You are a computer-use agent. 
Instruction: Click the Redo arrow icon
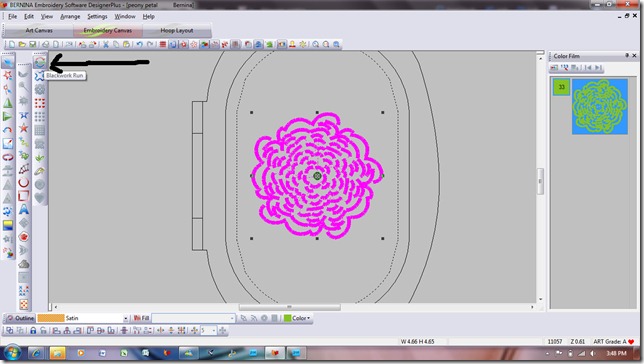(150, 44)
